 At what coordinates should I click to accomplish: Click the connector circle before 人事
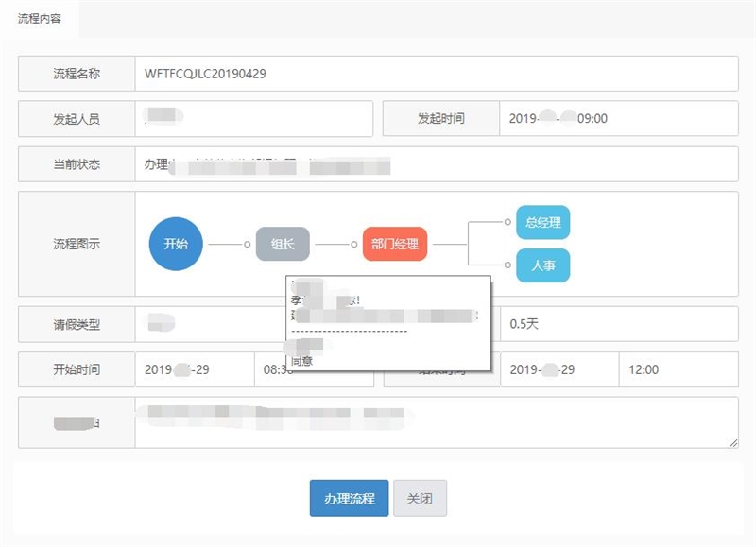[x=507, y=266]
